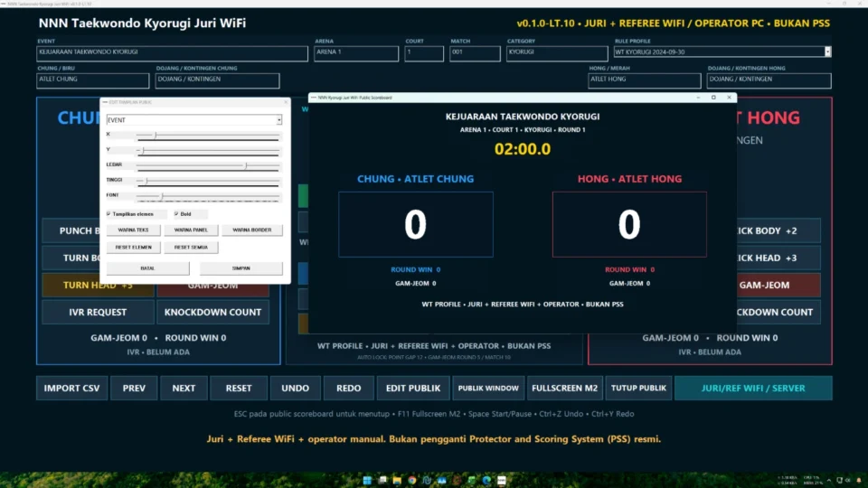Open the Windows Start menu
This screenshot has height=488, width=868.
click(367, 480)
